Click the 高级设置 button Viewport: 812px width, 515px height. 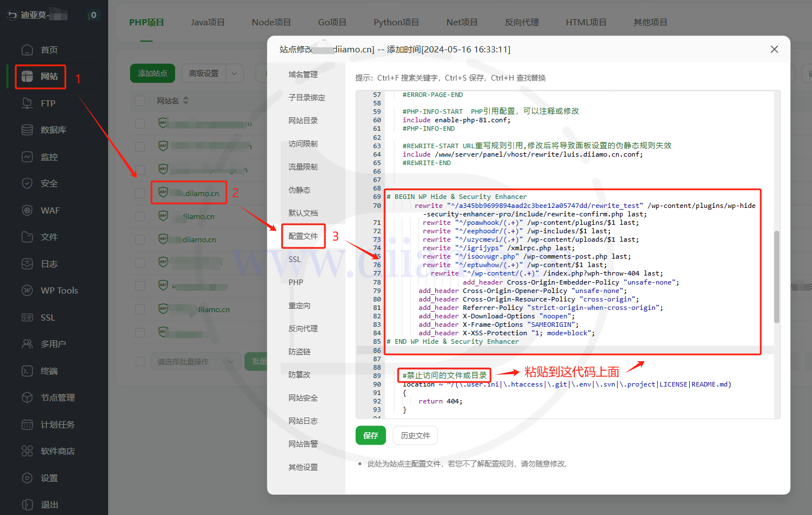pyautogui.click(x=204, y=73)
